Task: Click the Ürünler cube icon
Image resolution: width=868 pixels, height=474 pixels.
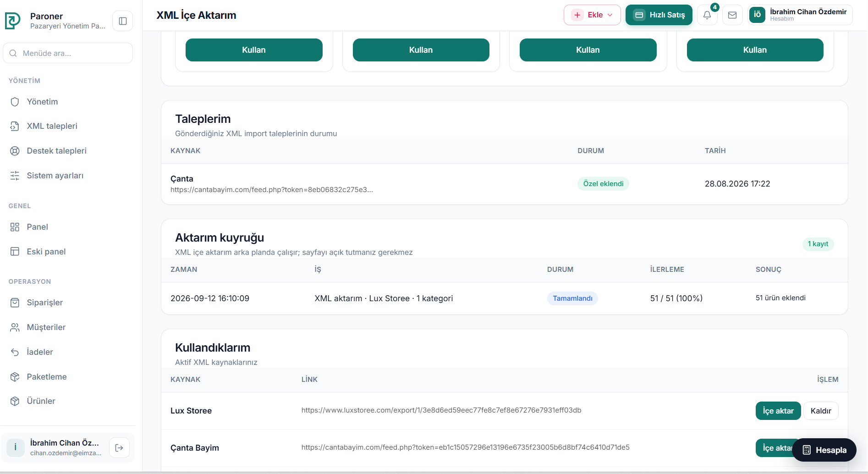Action: coord(15,401)
